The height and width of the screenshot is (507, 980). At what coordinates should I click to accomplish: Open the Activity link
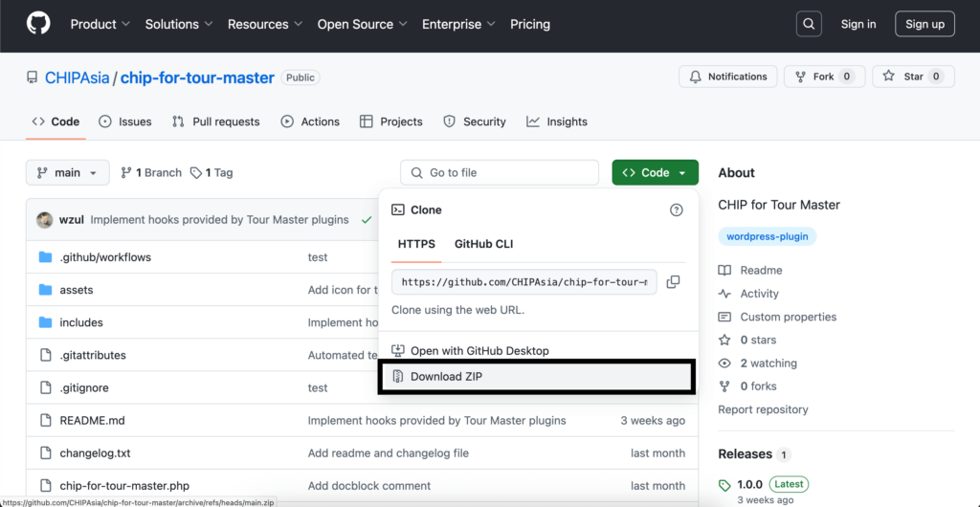(x=748, y=294)
